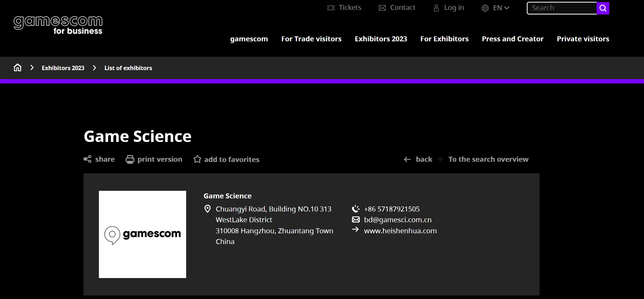Open the Exhibitors 2023 main menu

click(x=381, y=39)
